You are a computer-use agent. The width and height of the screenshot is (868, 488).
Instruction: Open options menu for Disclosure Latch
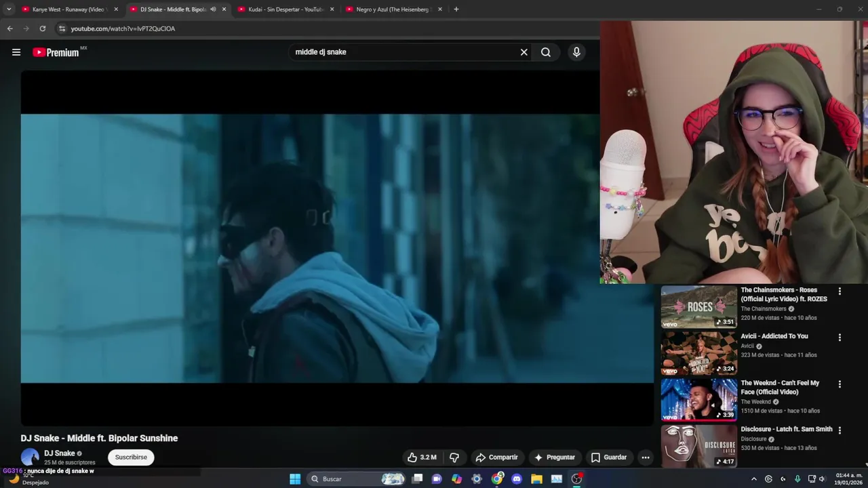coord(840,430)
